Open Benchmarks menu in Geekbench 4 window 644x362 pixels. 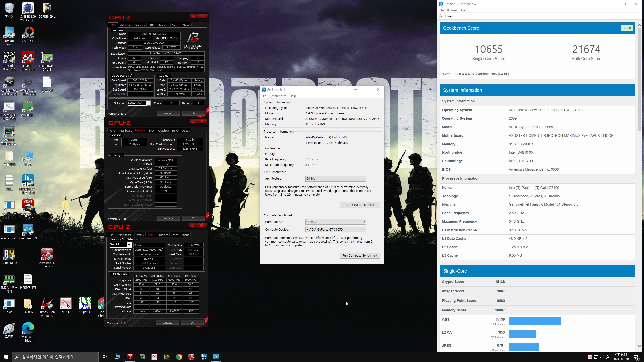[x=278, y=96]
